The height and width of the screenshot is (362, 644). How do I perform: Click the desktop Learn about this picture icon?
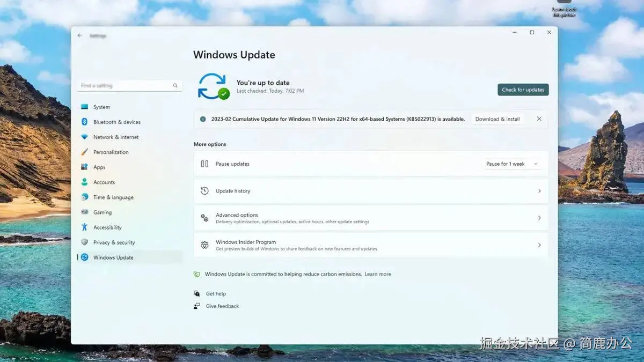point(564,8)
